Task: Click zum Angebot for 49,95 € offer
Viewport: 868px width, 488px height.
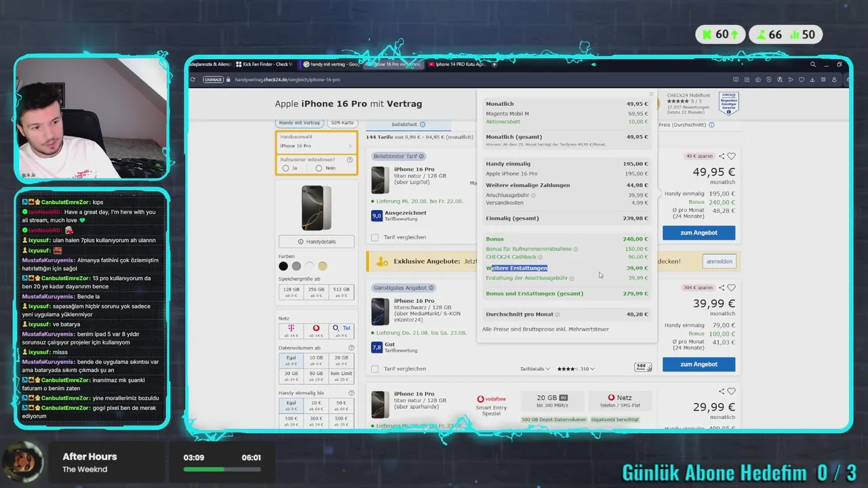Action: pos(698,232)
